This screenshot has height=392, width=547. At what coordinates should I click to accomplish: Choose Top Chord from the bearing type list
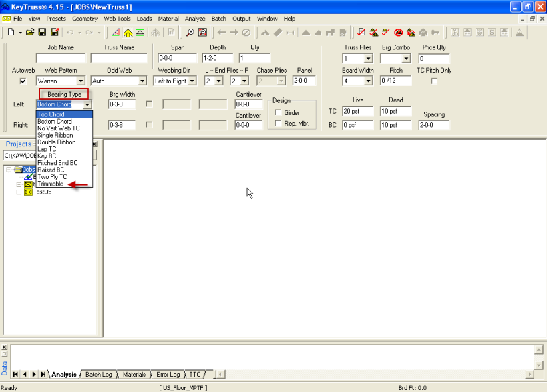tap(64, 114)
